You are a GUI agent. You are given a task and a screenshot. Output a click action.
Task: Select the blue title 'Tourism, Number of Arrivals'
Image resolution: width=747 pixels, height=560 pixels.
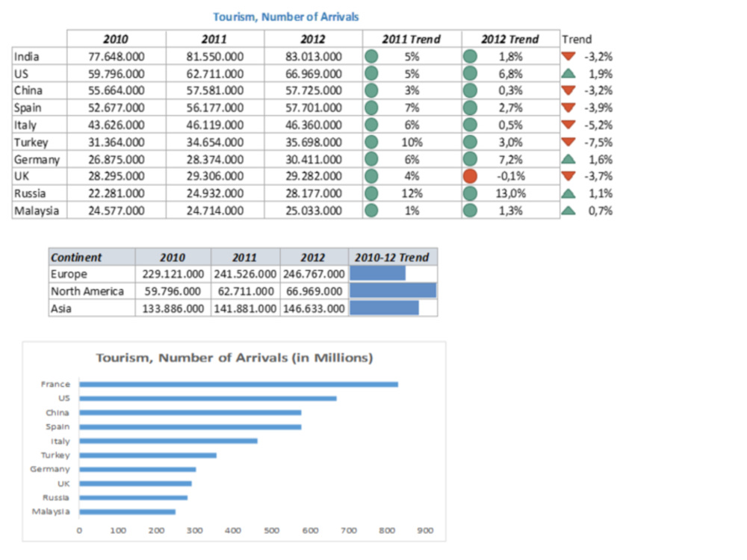(x=286, y=17)
